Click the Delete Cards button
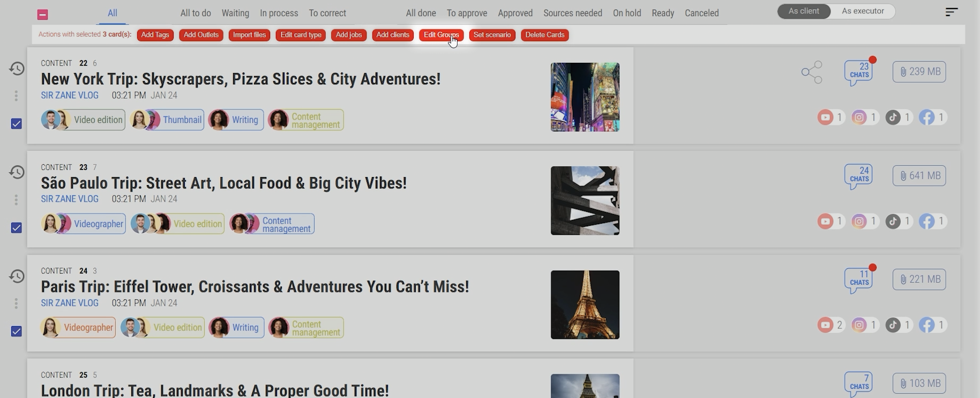Image resolution: width=980 pixels, height=398 pixels. [x=544, y=35]
